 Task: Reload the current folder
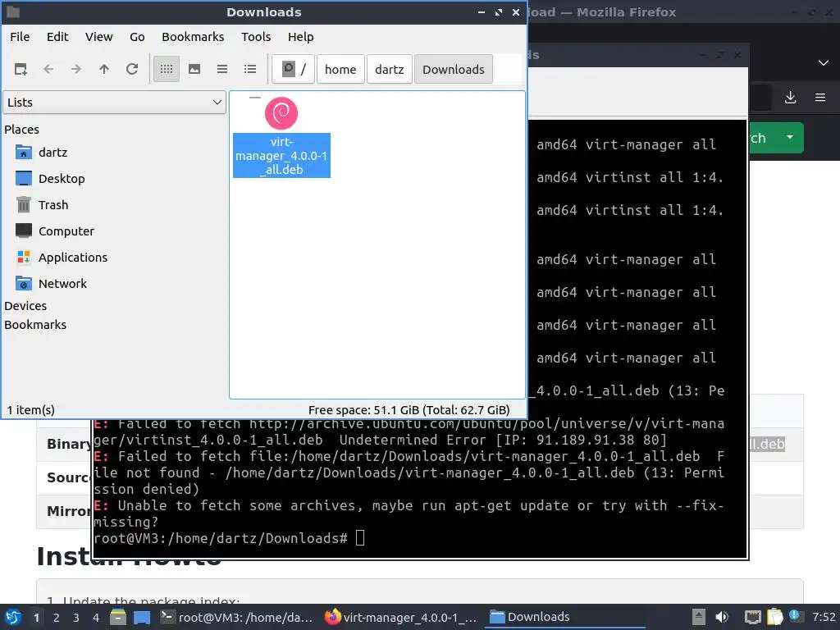[x=132, y=69]
